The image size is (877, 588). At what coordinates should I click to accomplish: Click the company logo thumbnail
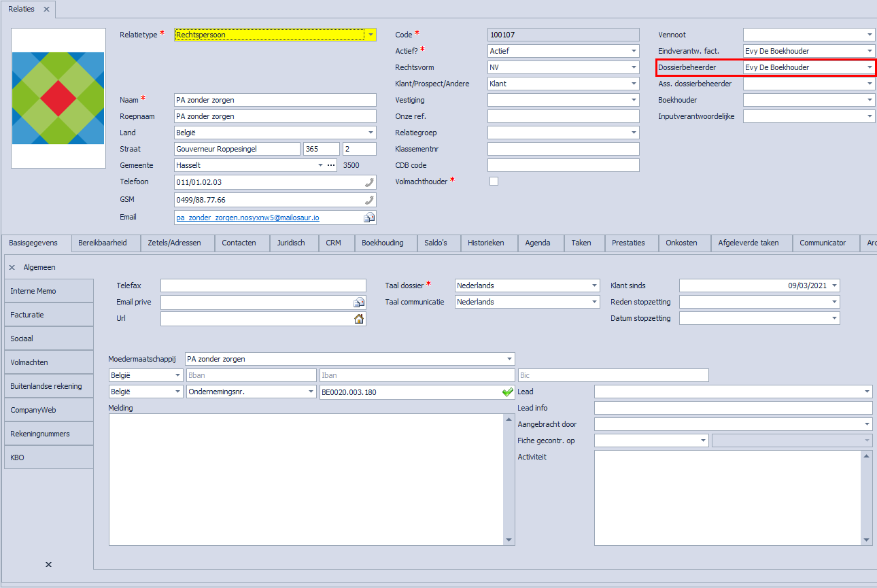coord(58,98)
